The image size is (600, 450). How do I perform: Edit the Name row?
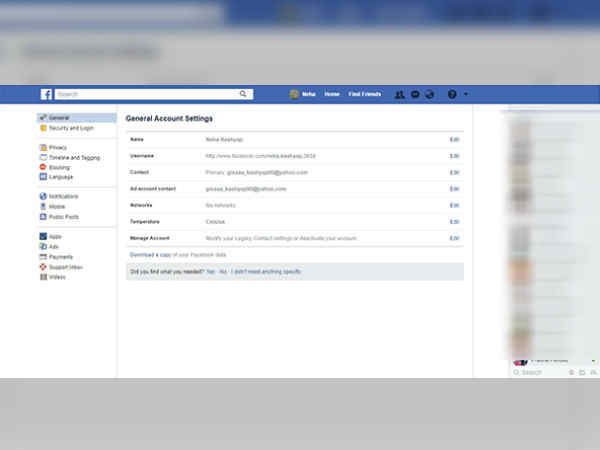coord(454,139)
